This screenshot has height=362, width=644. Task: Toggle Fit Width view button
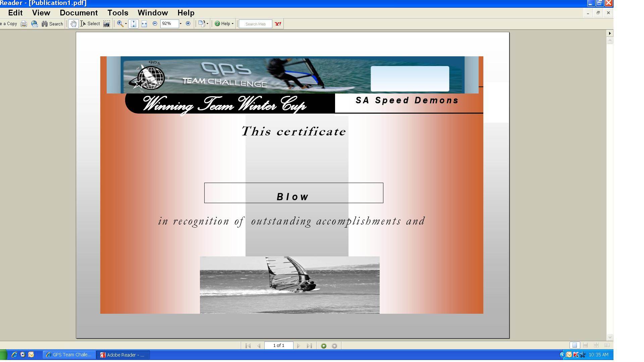pos(144,24)
